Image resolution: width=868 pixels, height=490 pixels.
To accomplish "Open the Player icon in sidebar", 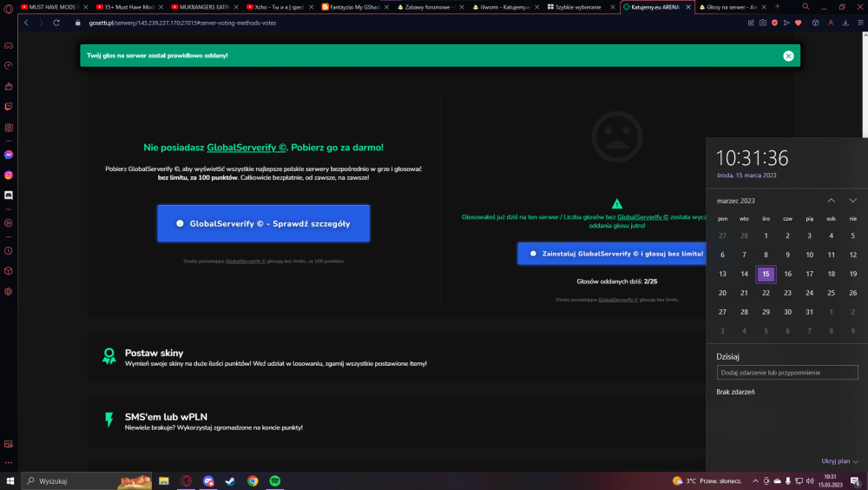I will (x=9, y=222).
